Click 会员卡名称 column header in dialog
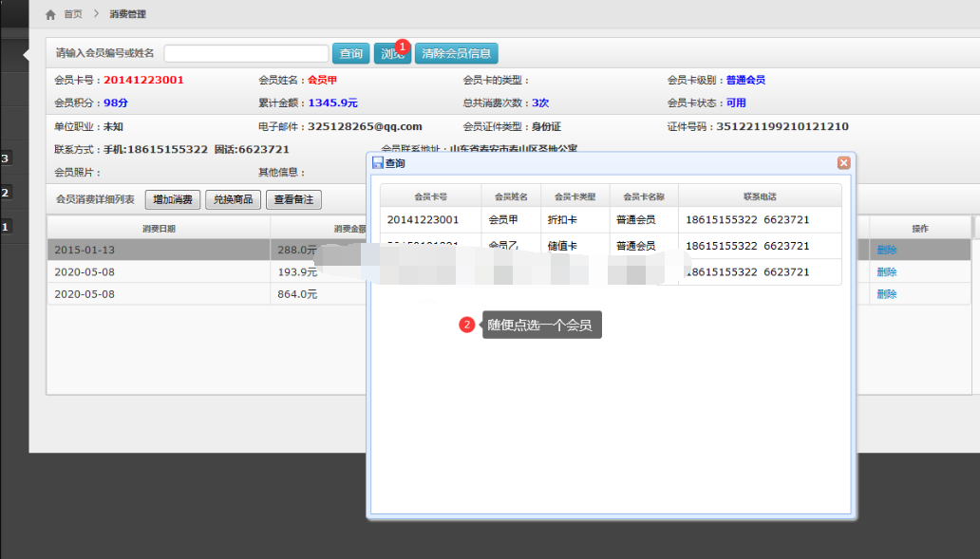The height and width of the screenshot is (559, 980). tap(644, 196)
